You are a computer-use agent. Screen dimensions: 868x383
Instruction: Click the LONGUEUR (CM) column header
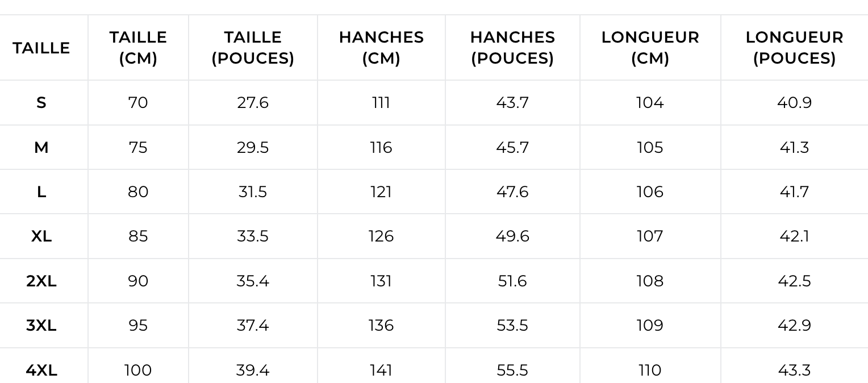click(650, 48)
